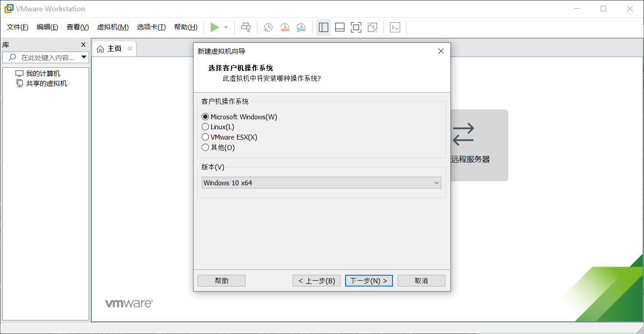The height and width of the screenshot is (334, 644).
Task: Click the 下一步(N) > button
Action: 369,281
